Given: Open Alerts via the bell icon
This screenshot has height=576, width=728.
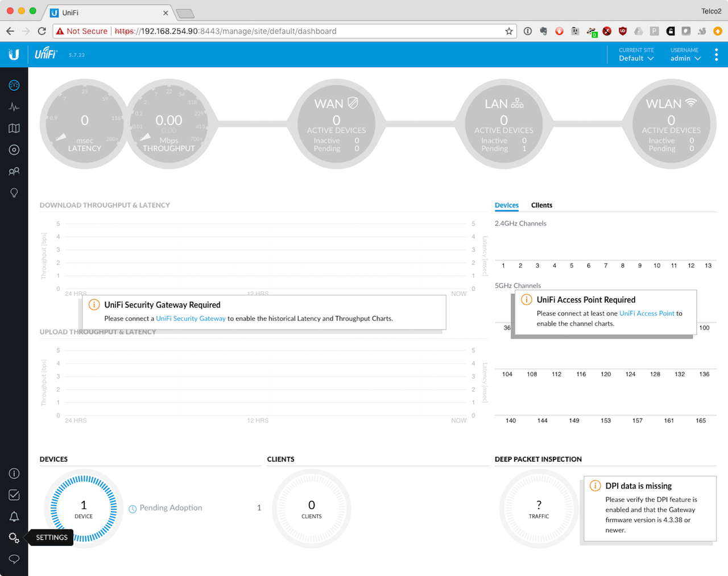Looking at the screenshot, I should click(x=14, y=516).
